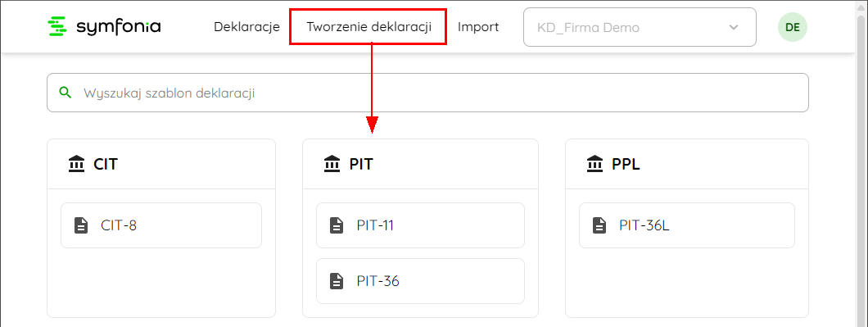Switch to Tworzenie deklaracji tab

[x=368, y=26]
